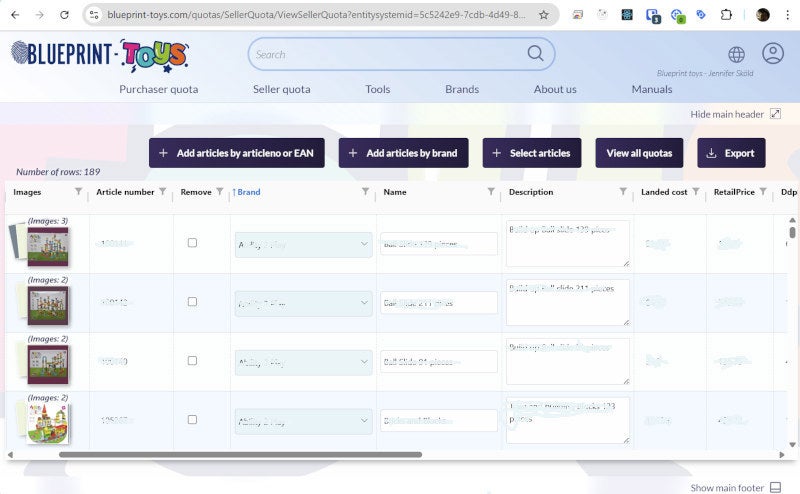Viewport: 800px width, 494px height.
Task: Open the language globe icon
Action: tap(736, 54)
